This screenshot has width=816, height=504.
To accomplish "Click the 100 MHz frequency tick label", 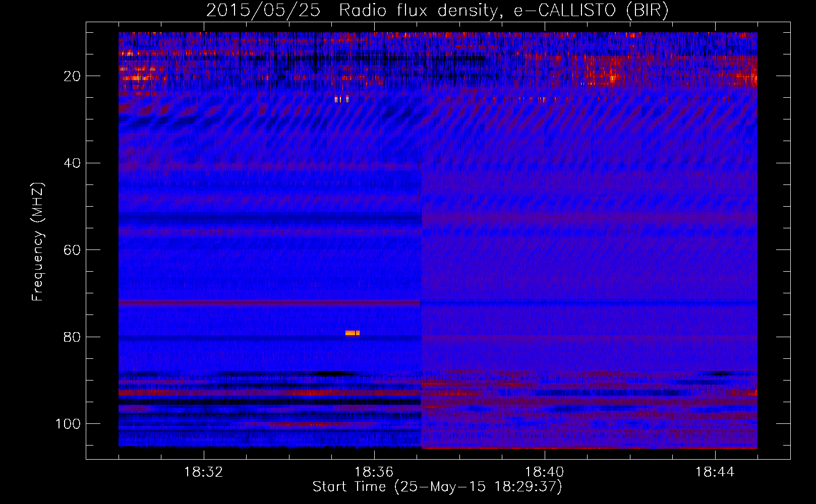I will click(x=68, y=424).
